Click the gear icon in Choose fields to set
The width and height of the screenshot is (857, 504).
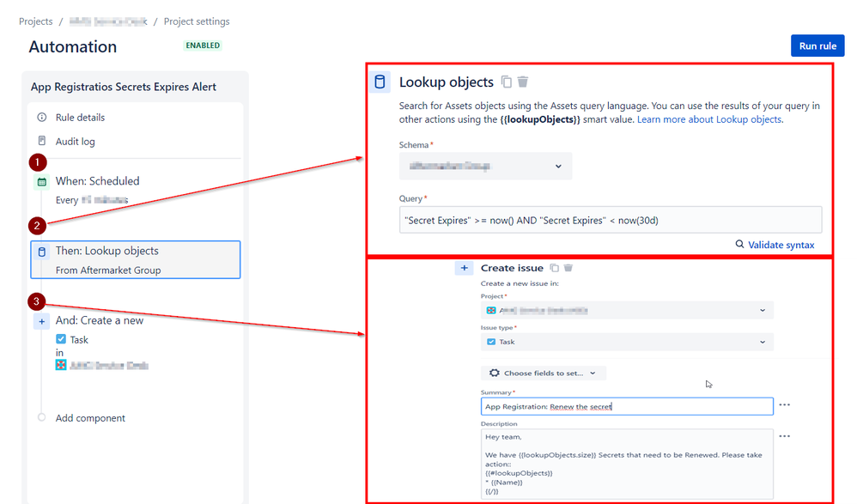[494, 373]
